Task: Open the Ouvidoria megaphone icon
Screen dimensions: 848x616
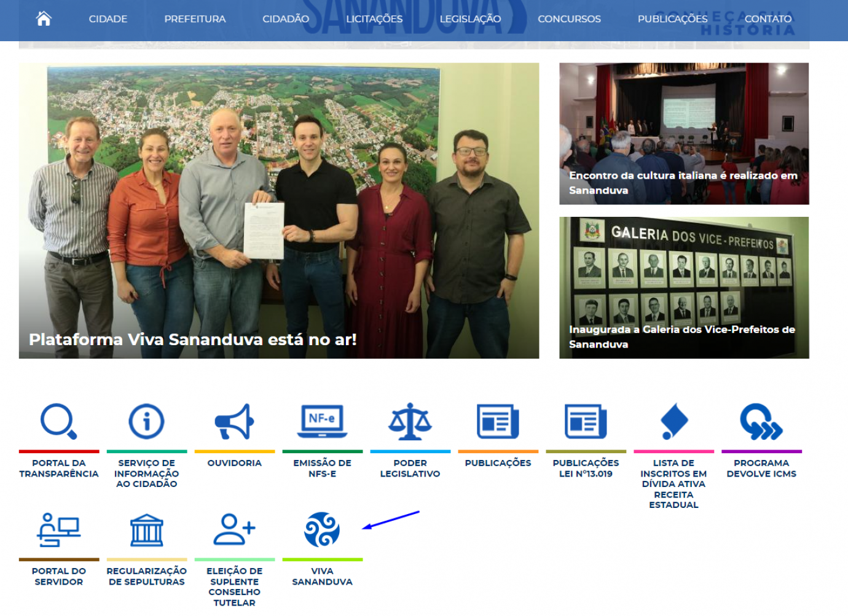Action: coord(234,421)
